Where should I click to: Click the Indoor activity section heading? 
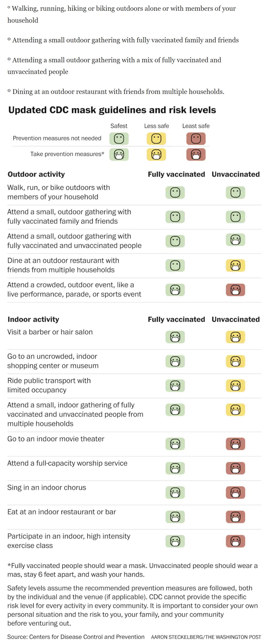[33, 319]
